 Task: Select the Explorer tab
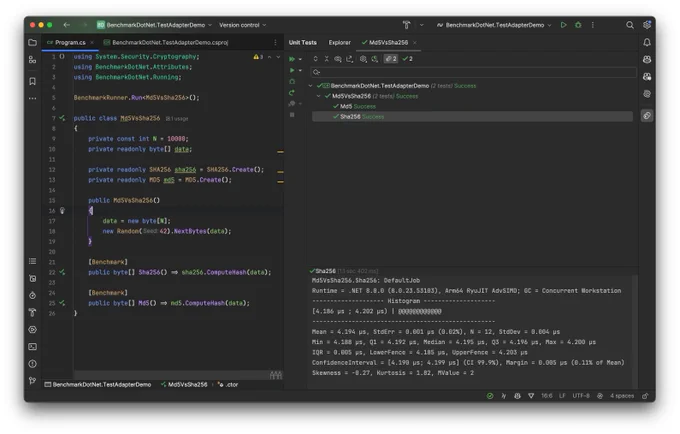(340, 42)
